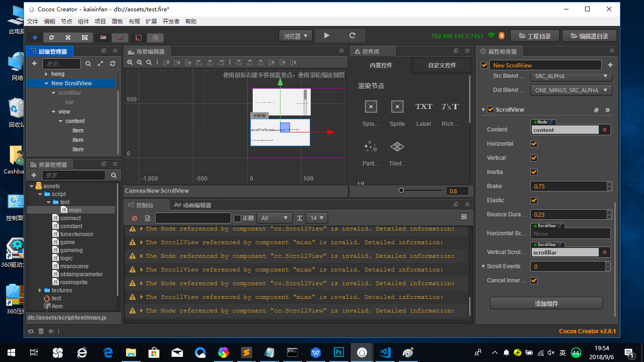644x362 pixels.
Task: Add a new node in hierarchy panel
Action: click(34, 64)
